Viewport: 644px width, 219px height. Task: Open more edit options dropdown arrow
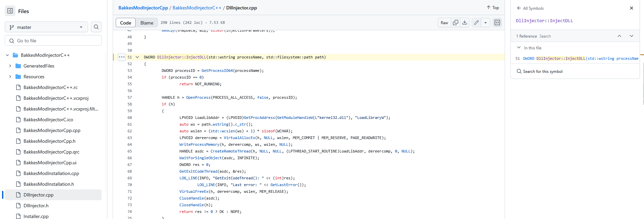pyautogui.click(x=486, y=23)
